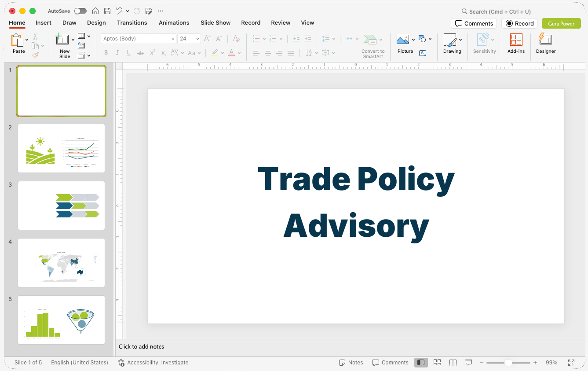Select slide 4 world map thumbnail
Screen dimensions: 588x371
62,263
